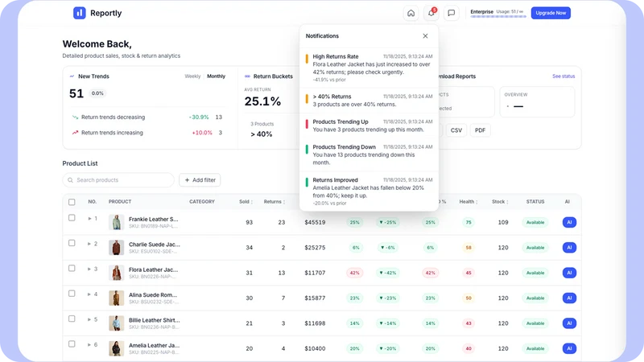Open the notifications bell icon
This screenshot has height=362, width=644.
pos(431,13)
